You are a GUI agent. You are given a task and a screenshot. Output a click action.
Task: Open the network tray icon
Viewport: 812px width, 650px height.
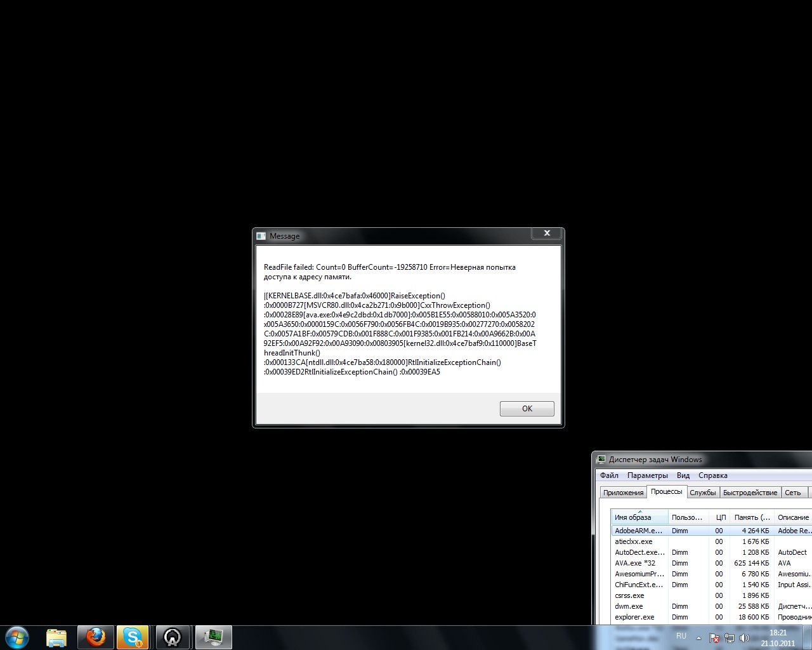730,638
